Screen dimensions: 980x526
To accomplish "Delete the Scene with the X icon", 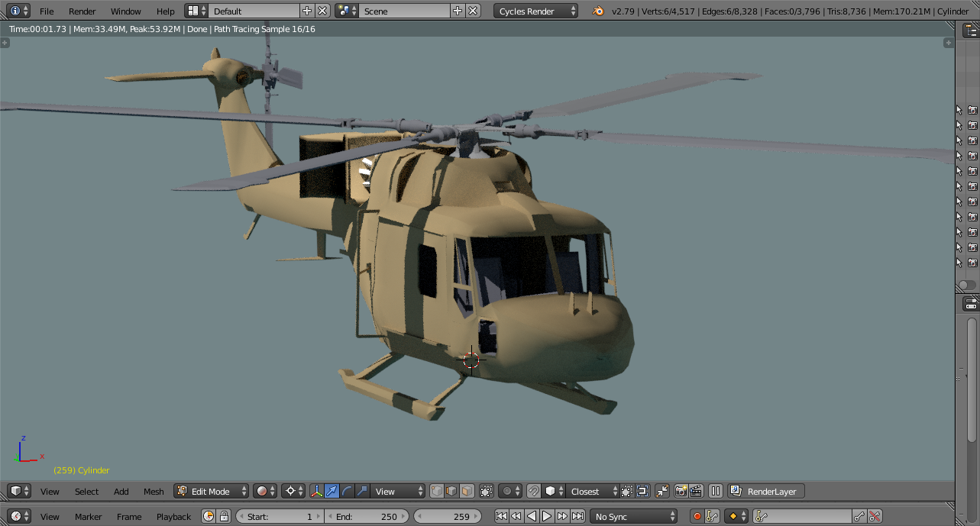I will [474, 11].
